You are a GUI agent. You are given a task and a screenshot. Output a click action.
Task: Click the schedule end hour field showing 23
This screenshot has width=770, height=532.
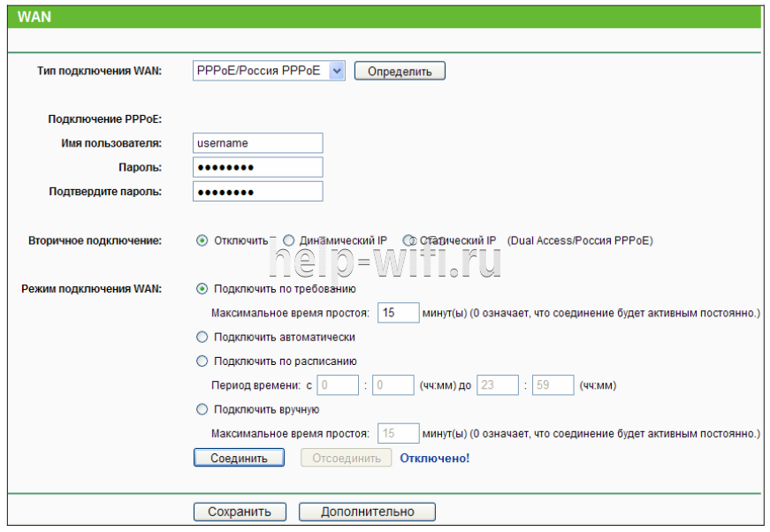[498, 385]
